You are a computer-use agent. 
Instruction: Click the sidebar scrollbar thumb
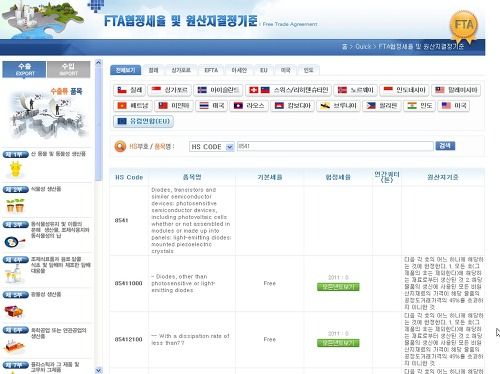98,123
